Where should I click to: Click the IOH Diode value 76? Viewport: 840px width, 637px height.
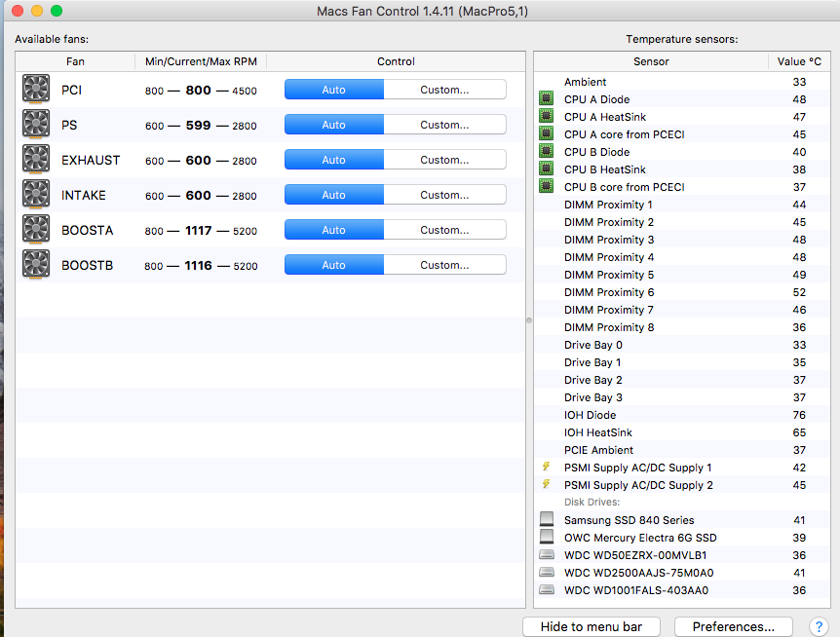click(x=799, y=415)
